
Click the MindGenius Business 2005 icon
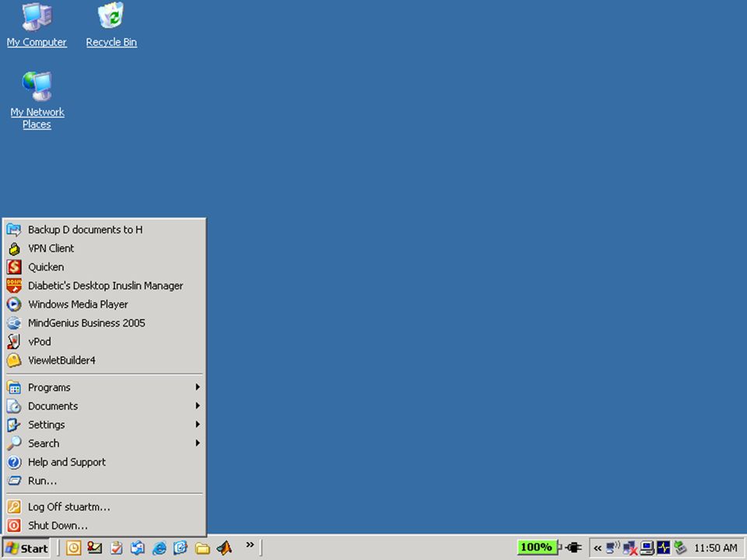[x=14, y=323]
